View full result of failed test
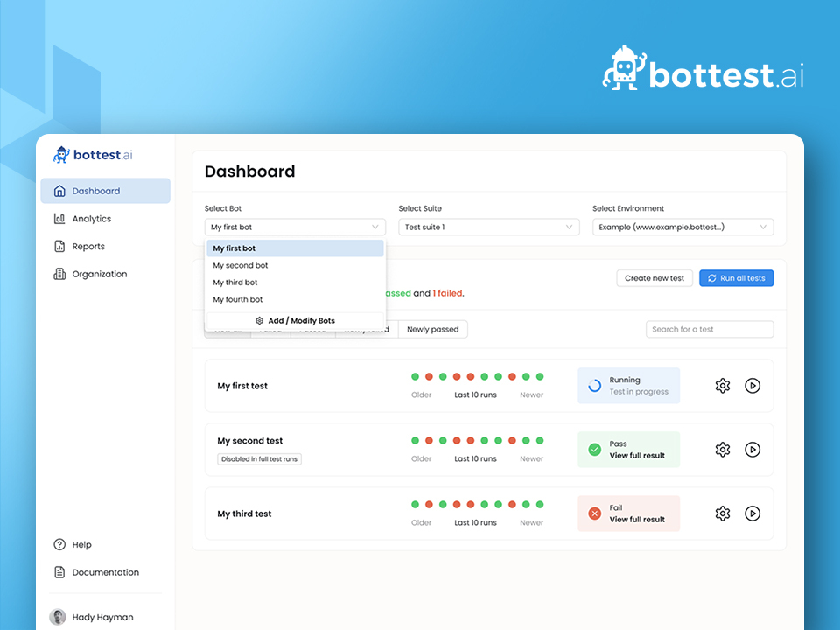This screenshot has height=630, width=840. (x=637, y=520)
